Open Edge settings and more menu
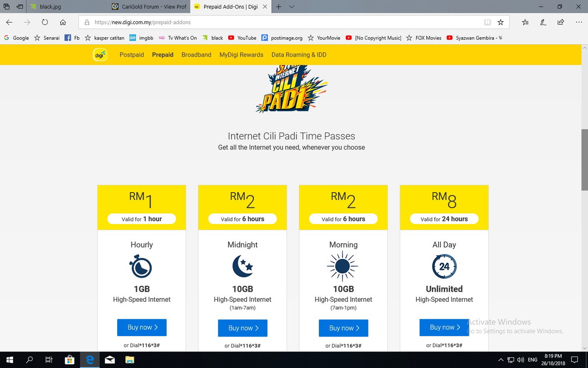 (579, 22)
